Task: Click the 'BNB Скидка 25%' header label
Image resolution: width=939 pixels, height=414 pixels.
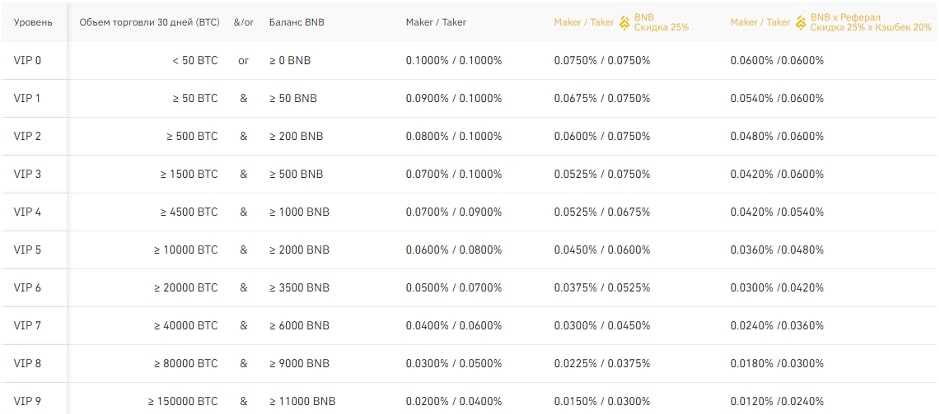Action: click(661, 22)
